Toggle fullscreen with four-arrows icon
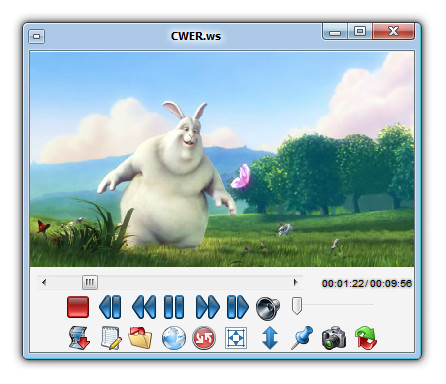 236,338
